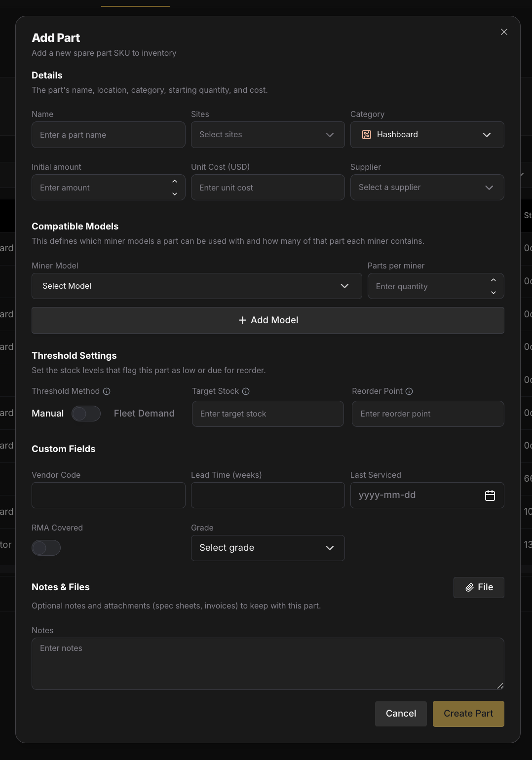Click the Reorder Point info icon
The width and height of the screenshot is (532, 760).
(x=409, y=391)
